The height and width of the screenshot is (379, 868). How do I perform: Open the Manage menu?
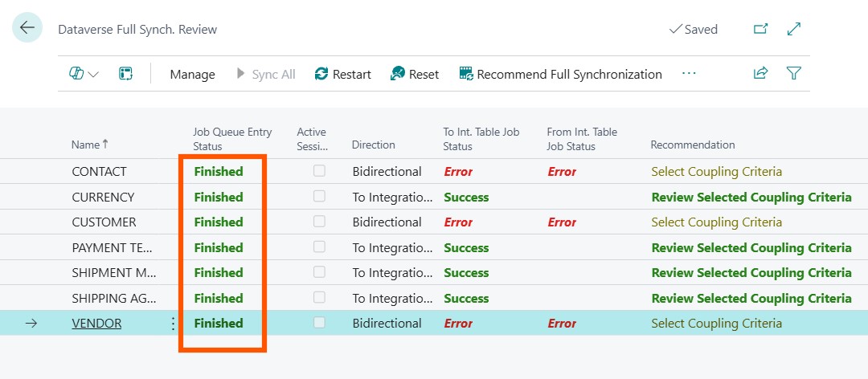[x=192, y=74]
